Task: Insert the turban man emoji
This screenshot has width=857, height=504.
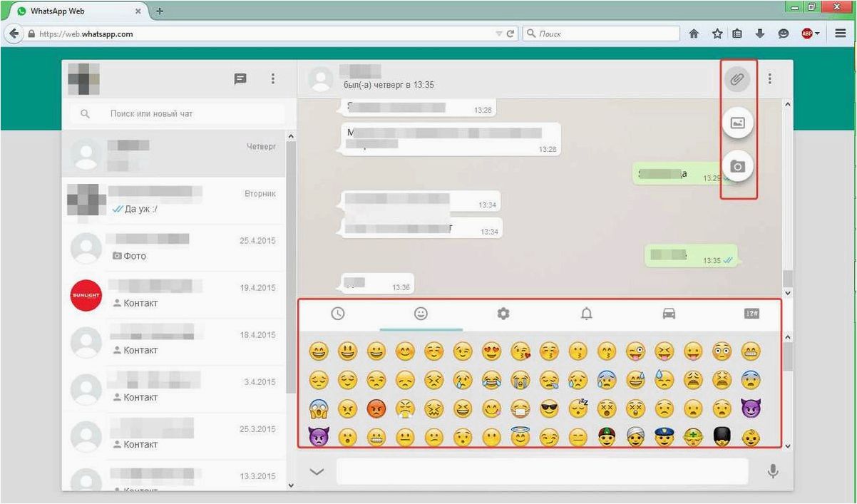Action: coord(636,436)
